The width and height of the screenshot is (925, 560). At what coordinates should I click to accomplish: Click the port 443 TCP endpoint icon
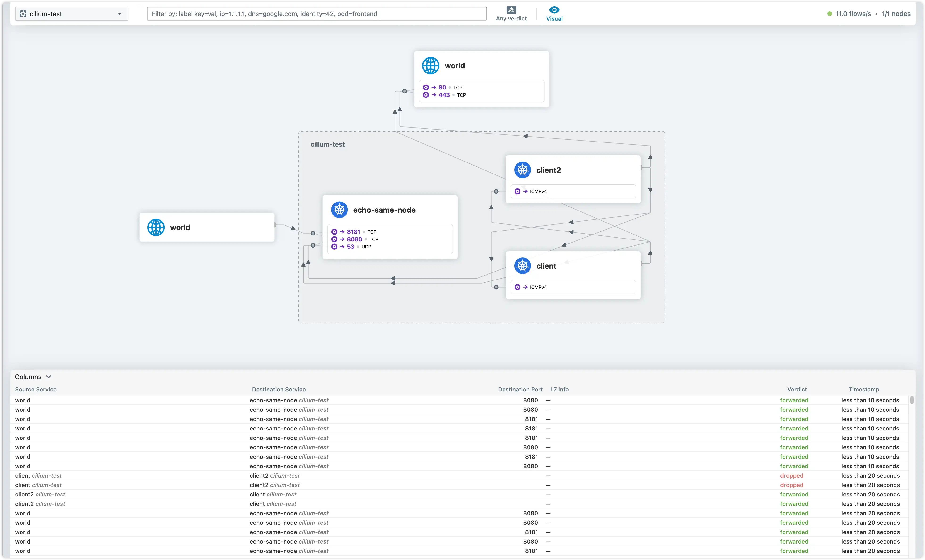(x=426, y=95)
